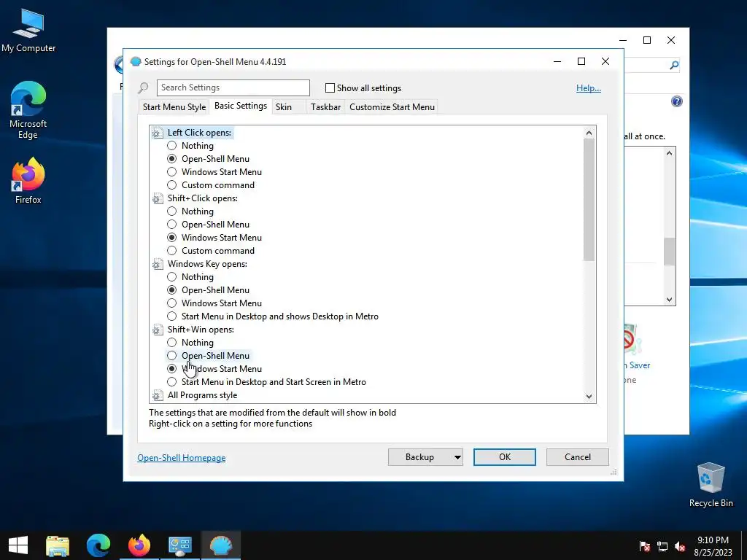This screenshot has width=747, height=560.
Task: Click the magnifier icon beside Search Settings
Action: (x=144, y=87)
